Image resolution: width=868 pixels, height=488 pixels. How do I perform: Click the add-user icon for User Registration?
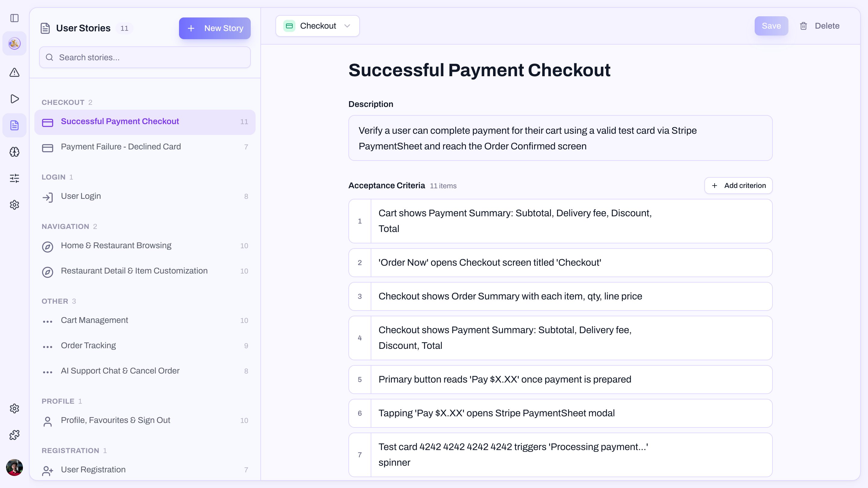point(48,471)
